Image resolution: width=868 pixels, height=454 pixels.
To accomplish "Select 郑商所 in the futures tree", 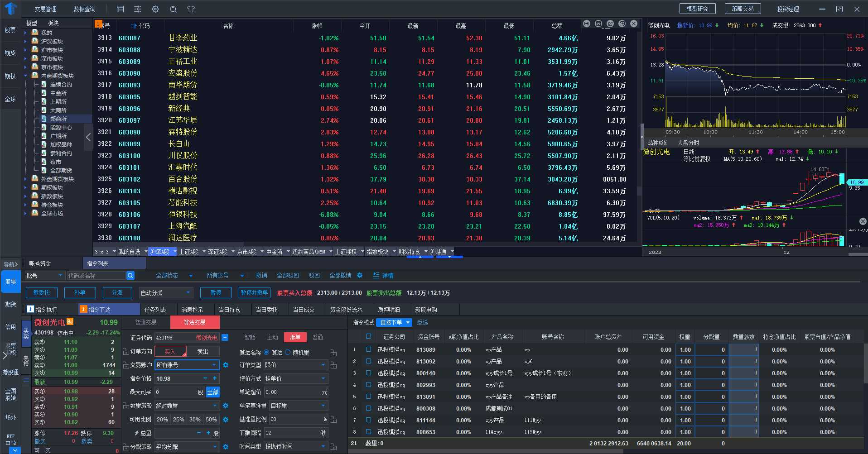I will [x=58, y=119].
